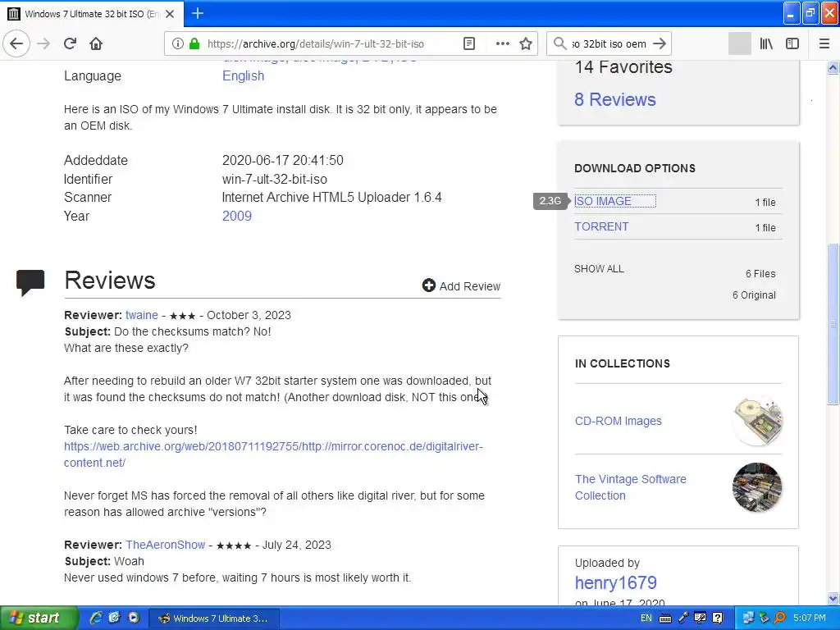Click the Reviews speech bubble icon
This screenshot has width=840, height=630.
point(30,282)
